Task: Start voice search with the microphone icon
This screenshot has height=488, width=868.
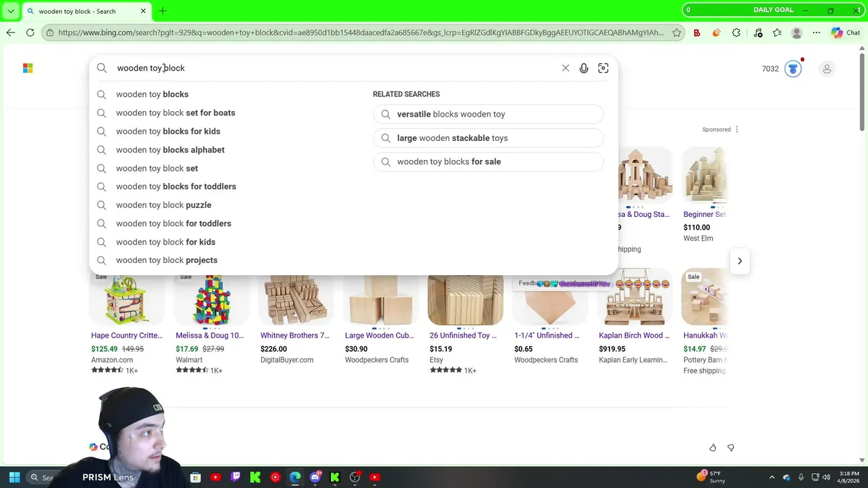Action: [584, 68]
